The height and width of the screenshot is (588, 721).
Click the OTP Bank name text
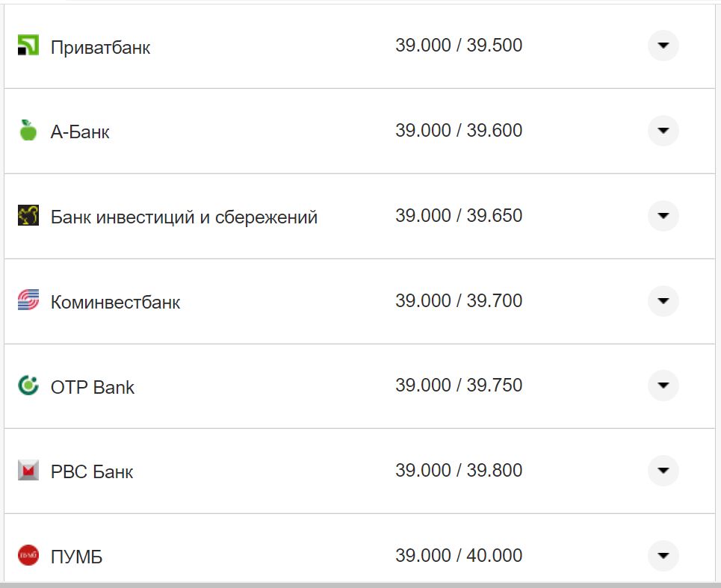point(93,388)
